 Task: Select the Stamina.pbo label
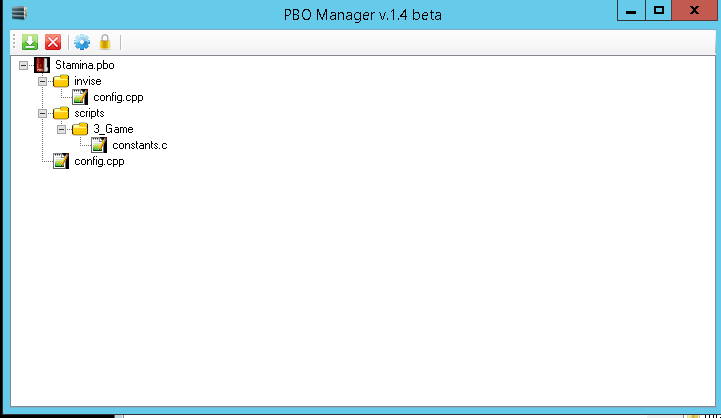click(x=85, y=65)
